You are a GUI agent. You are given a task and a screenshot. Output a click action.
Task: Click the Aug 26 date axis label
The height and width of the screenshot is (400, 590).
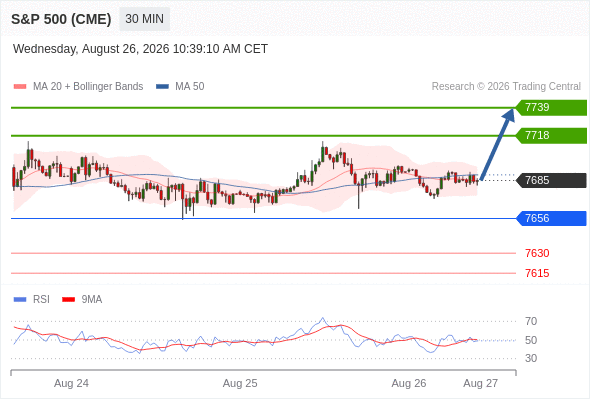click(x=409, y=383)
